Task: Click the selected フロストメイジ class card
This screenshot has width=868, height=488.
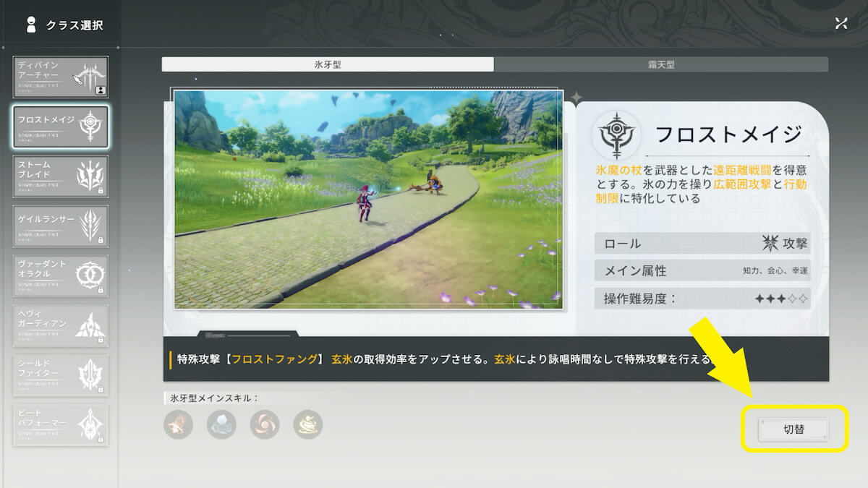Action: pos(61,127)
